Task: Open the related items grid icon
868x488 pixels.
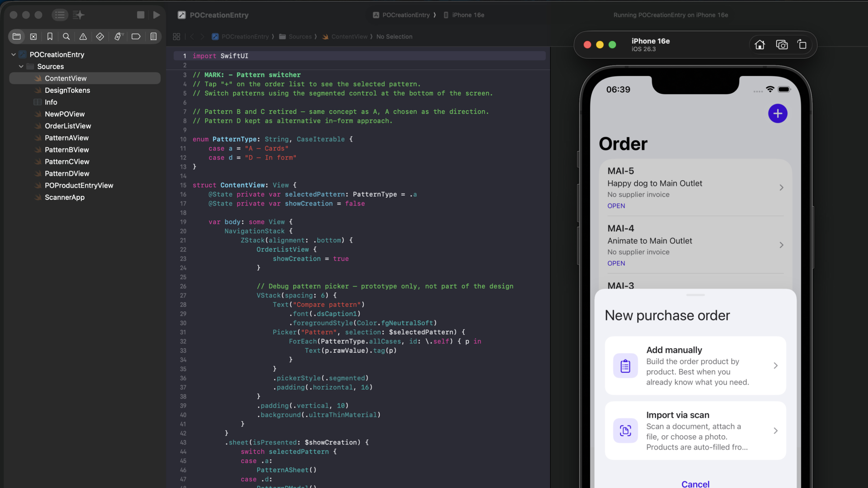Action: coord(177,36)
